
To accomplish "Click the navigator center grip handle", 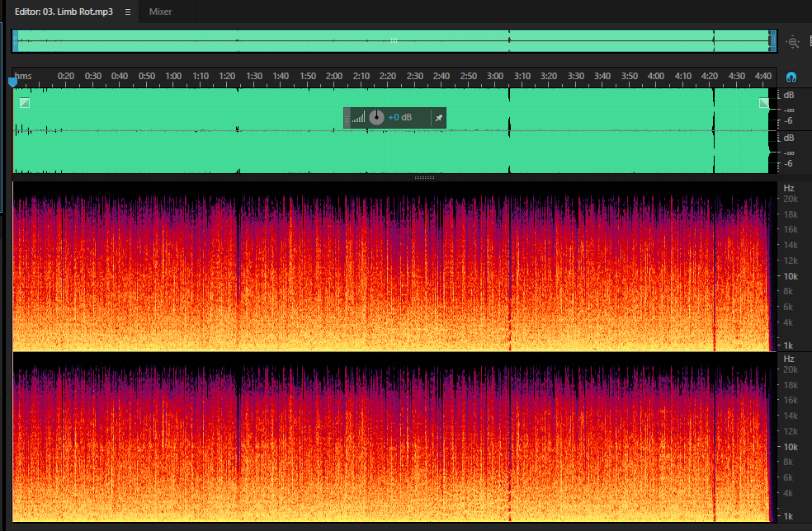I will 394,40.
